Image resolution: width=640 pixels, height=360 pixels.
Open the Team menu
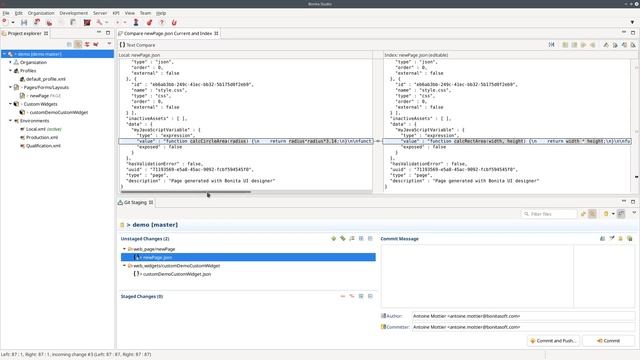(x=145, y=13)
